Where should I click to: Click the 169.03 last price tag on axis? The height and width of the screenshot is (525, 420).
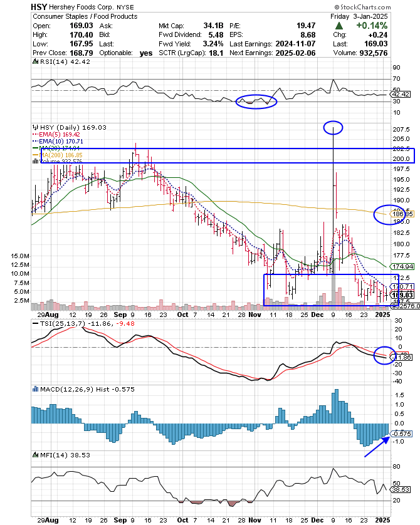point(402,295)
